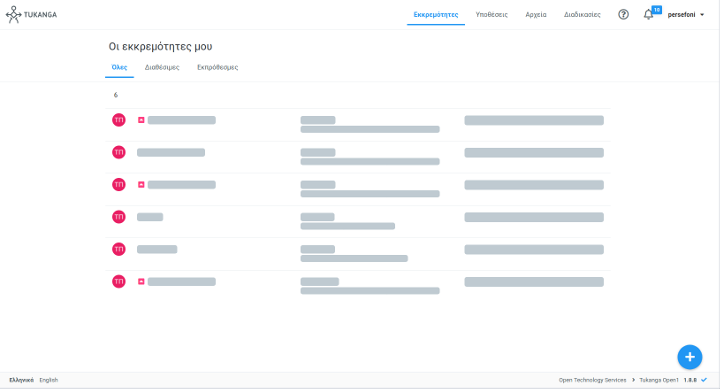The height and width of the screenshot is (389, 720).
Task: Click the ΤΠ avatar in the sixth list row
Action: click(x=119, y=281)
